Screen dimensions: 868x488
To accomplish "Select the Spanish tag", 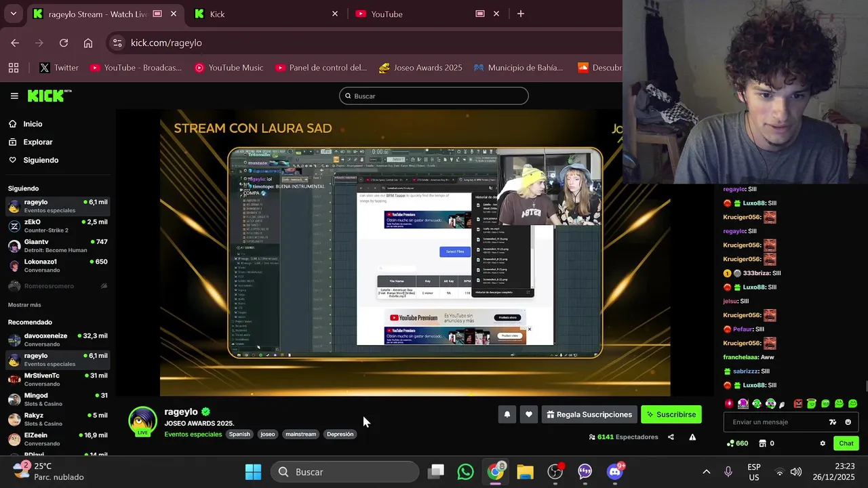I will click(x=239, y=434).
